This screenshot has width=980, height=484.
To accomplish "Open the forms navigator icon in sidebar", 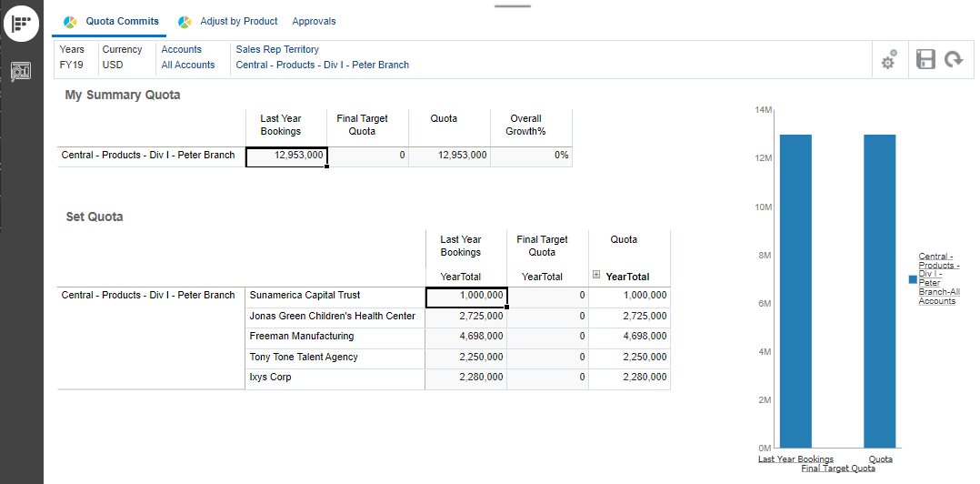I will pyautogui.click(x=21, y=25).
